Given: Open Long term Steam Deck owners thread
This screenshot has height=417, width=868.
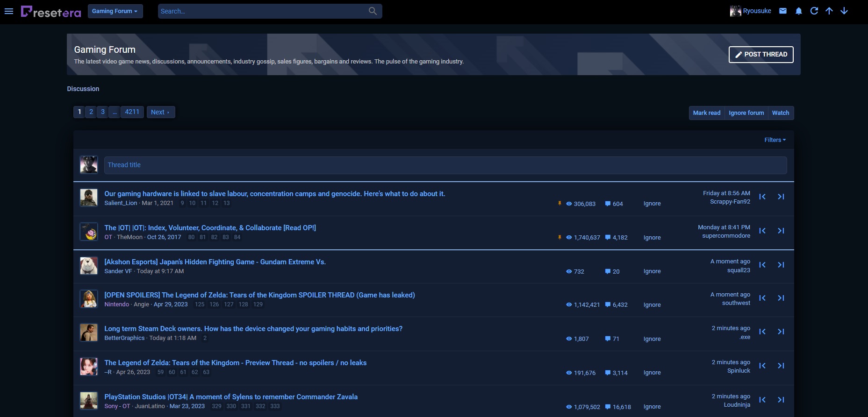Looking at the screenshot, I should coord(253,329).
